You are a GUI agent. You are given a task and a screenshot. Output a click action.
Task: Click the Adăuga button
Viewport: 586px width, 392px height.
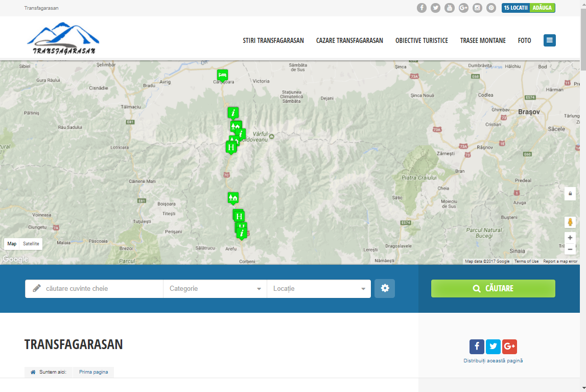[x=542, y=8]
